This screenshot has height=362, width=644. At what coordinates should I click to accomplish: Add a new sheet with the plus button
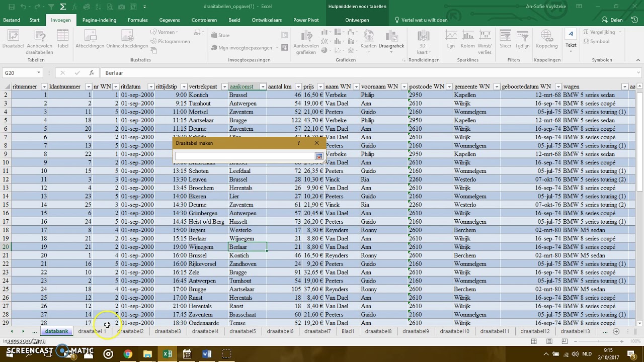(616, 331)
